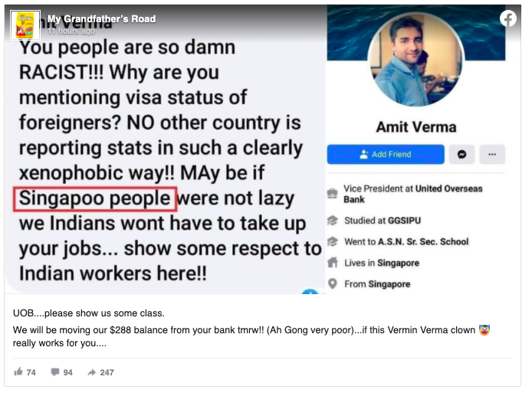Image resolution: width=532 pixels, height=393 pixels.
Task: Click the Add Friend button
Action: [x=386, y=154]
